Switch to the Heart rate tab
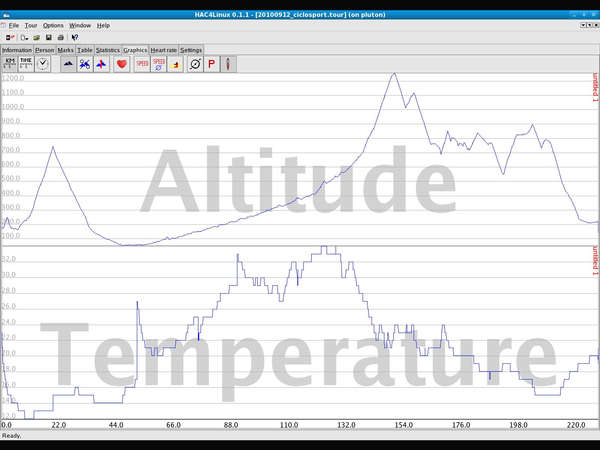This screenshot has width=600, height=450. (164, 49)
